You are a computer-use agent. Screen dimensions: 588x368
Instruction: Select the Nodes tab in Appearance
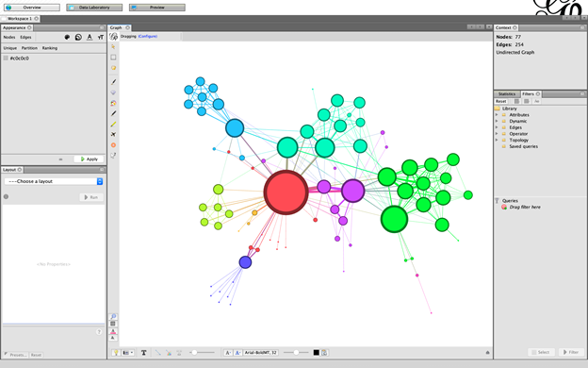pos(9,37)
